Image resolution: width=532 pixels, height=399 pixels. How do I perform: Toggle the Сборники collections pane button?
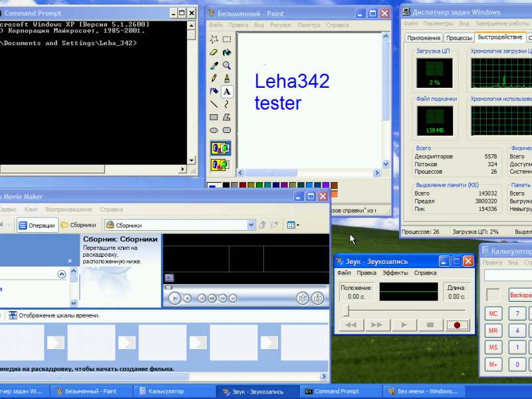tap(78, 225)
